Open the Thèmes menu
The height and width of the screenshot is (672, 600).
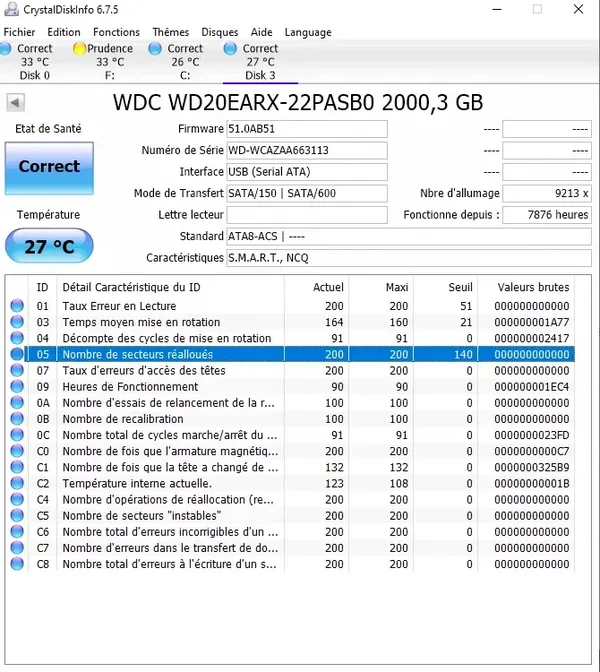[x=171, y=32]
